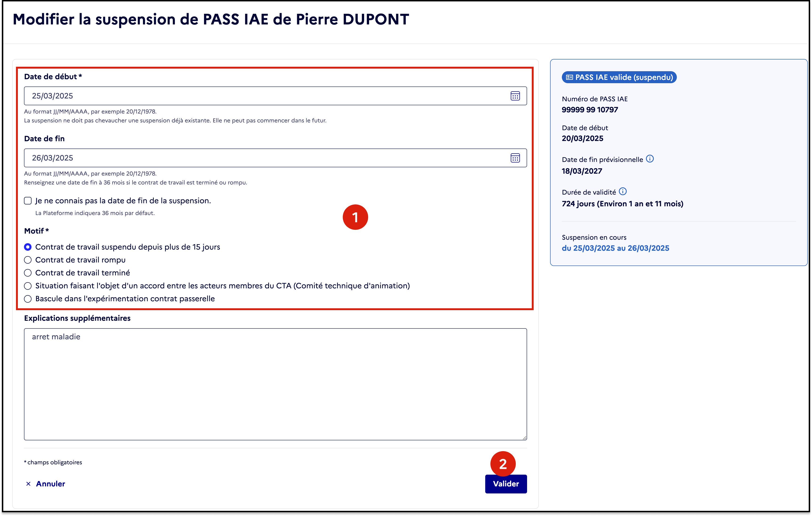The image size is (812, 516).
Task: Click the suspension dates link 25/03/2025 au 26/03/2025
Action: (x=615, y=248)
